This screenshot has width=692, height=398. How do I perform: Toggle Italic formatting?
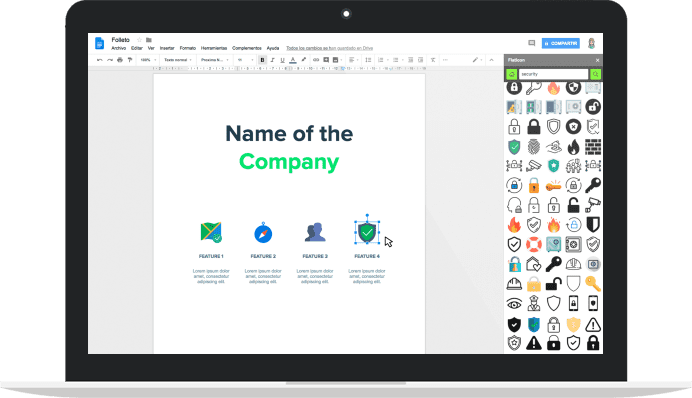[x=272, y=60]
